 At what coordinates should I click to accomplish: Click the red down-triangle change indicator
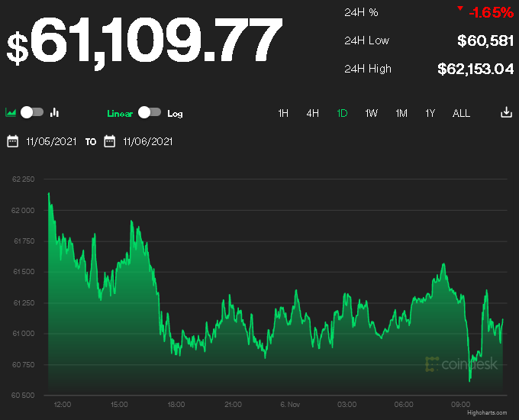460,8
